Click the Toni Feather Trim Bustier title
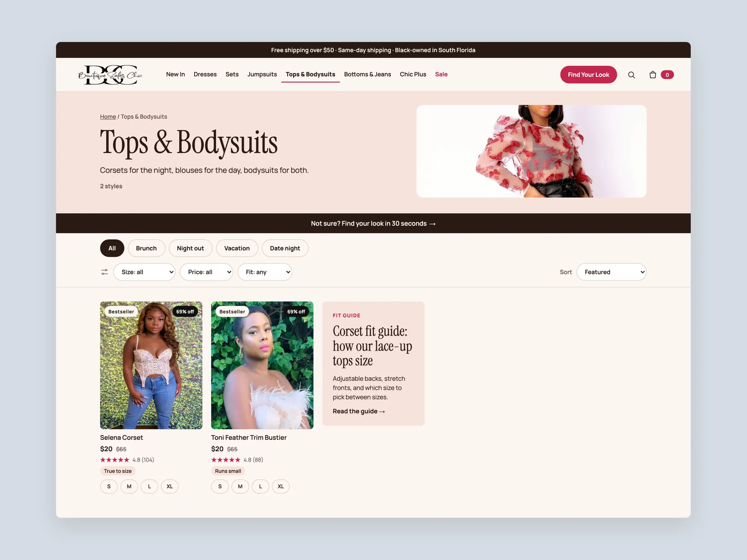 [x=249, y=437]
